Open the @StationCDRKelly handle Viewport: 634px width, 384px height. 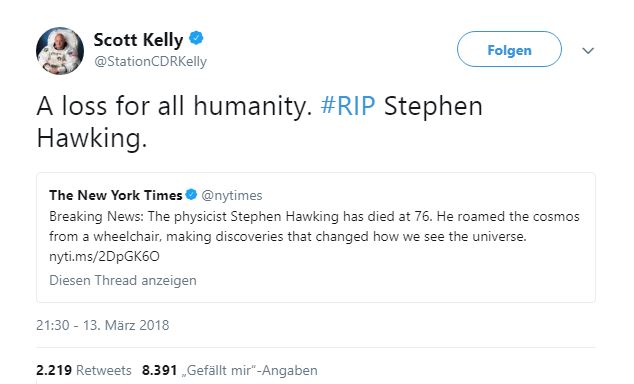pyautogui.click(x=150, y=61)
